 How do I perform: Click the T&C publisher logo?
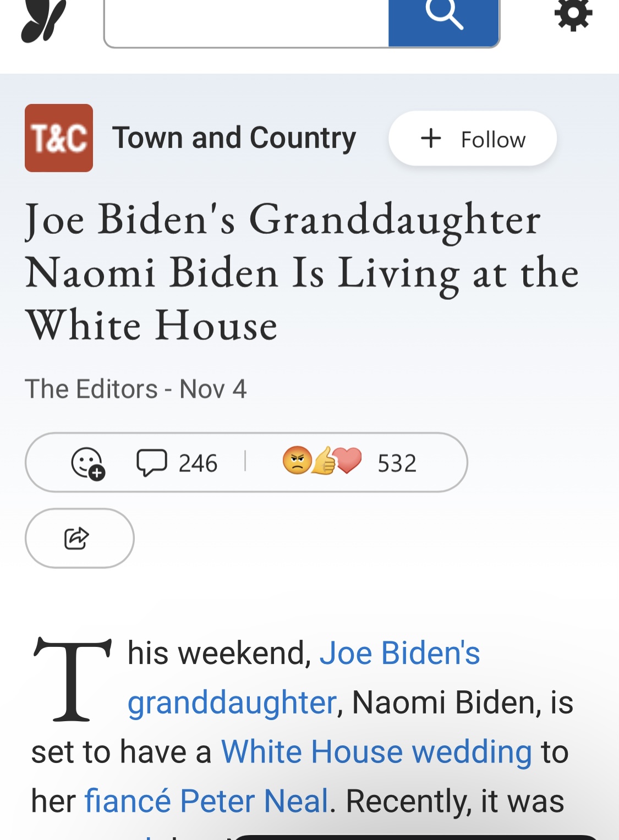pyautogui.click(x=59, y=138)
